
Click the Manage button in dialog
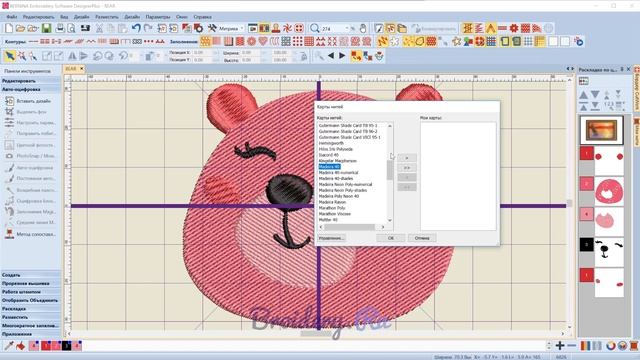[331, 238]
